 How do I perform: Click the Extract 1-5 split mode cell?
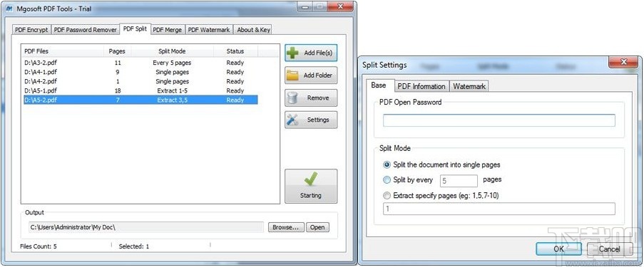(172, 90)
